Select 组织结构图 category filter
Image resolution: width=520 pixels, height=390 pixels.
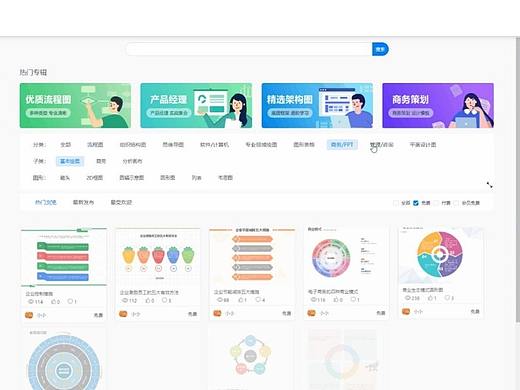pos(133,145)
